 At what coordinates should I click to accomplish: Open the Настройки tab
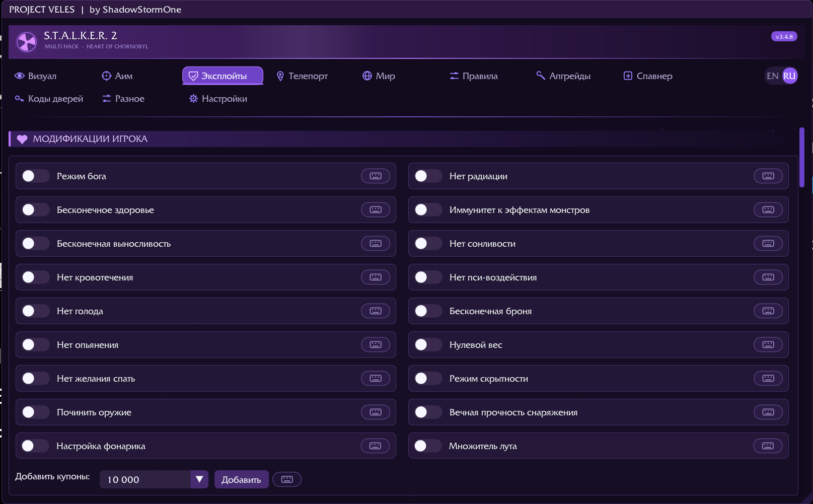point(218,98)
